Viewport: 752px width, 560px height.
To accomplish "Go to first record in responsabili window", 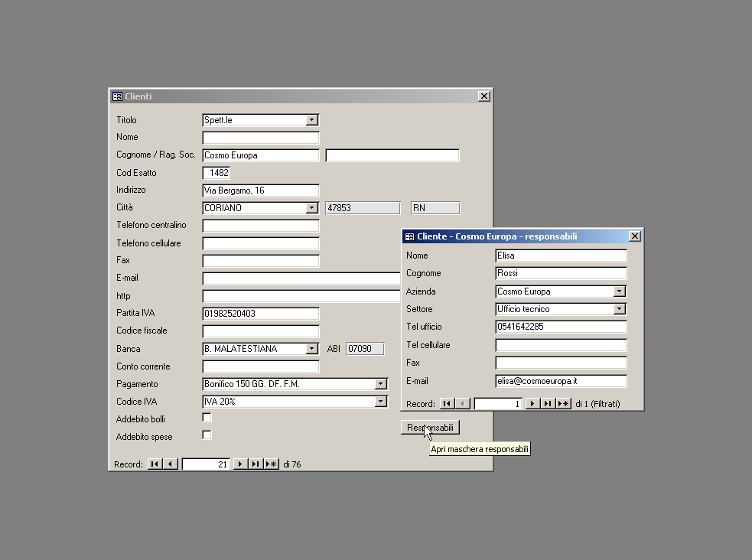I will click(x=447, y=404).
